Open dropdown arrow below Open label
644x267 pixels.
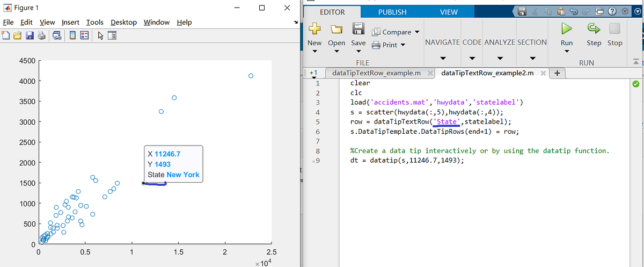point(336,52)
